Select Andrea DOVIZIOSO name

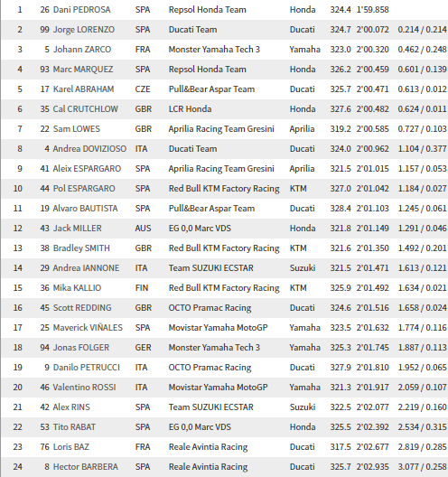pos(89,149)
